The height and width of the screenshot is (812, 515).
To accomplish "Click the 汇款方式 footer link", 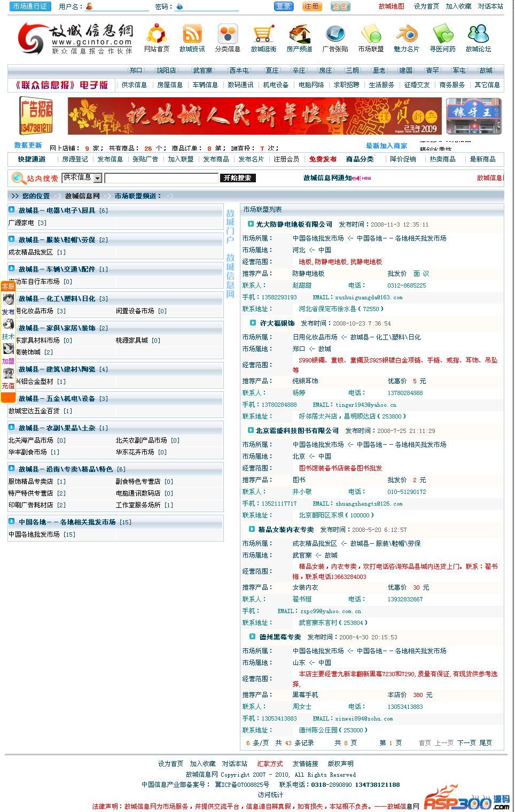I will click(x=270, y=763).
